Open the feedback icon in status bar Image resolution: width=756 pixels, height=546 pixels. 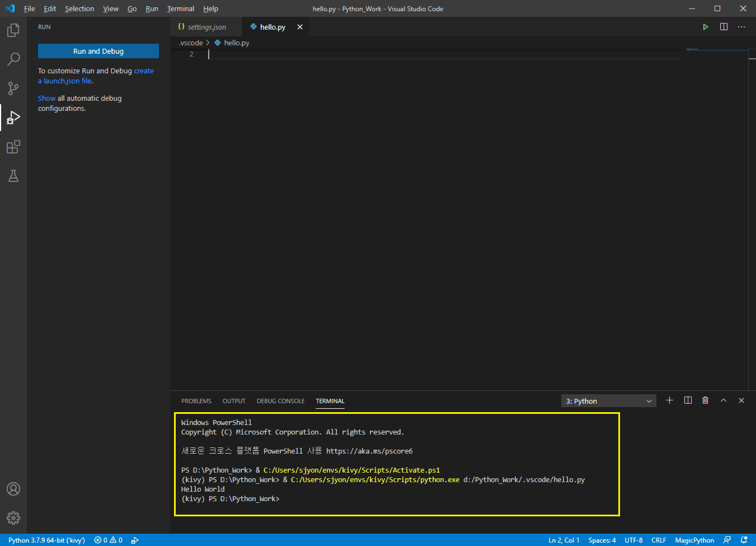click(727, 540)
